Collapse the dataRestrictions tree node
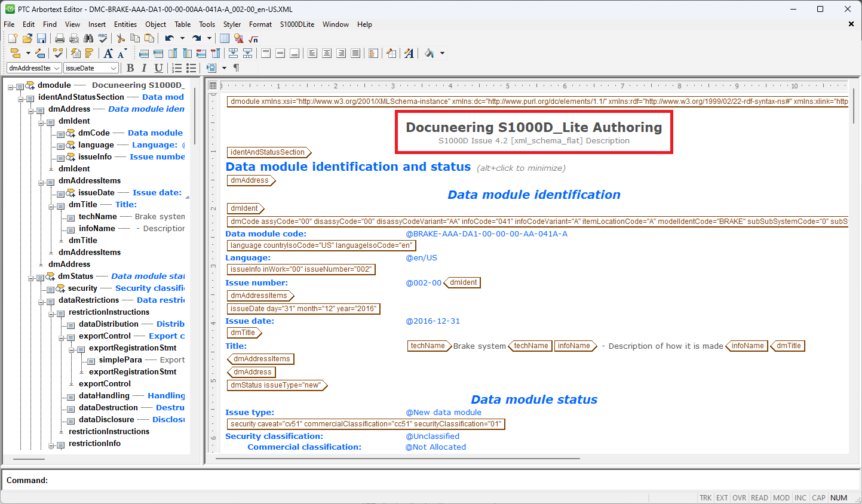The height and width of the screenshot is (504, 862). [41, 302]
